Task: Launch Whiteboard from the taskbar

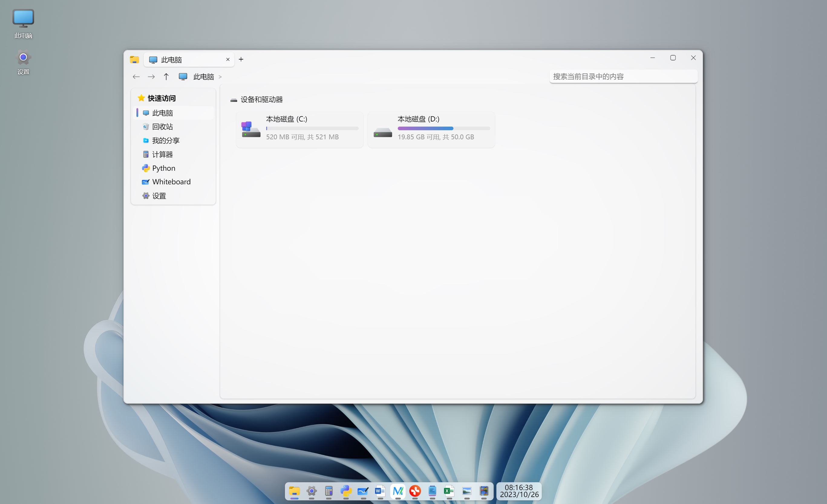Action: pos(363,492)
